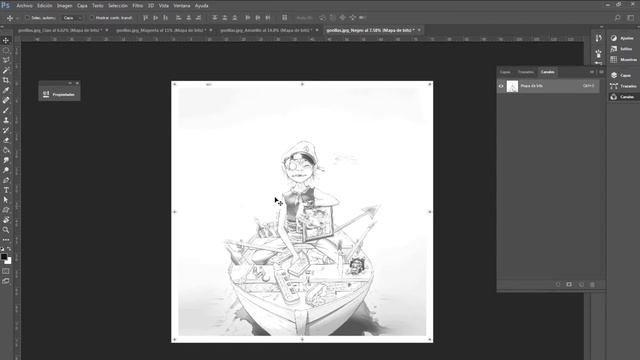Click the background color swatch

click(9, 261)
